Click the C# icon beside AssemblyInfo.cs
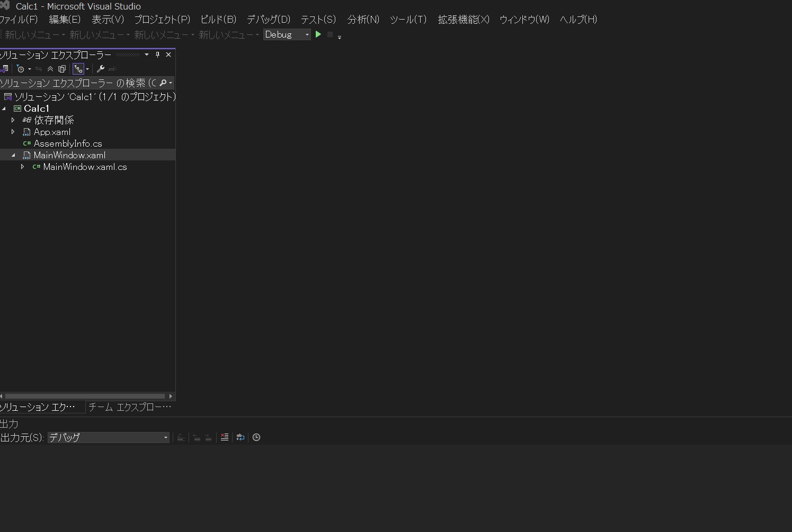Image resolution: width=792 pixels, height=532 pixels. pos(27,143)
